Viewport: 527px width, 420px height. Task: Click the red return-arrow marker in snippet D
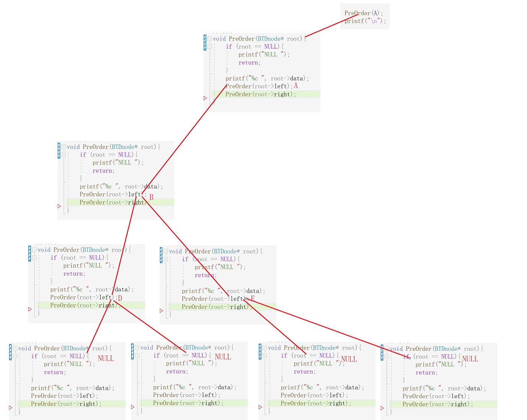30,309
